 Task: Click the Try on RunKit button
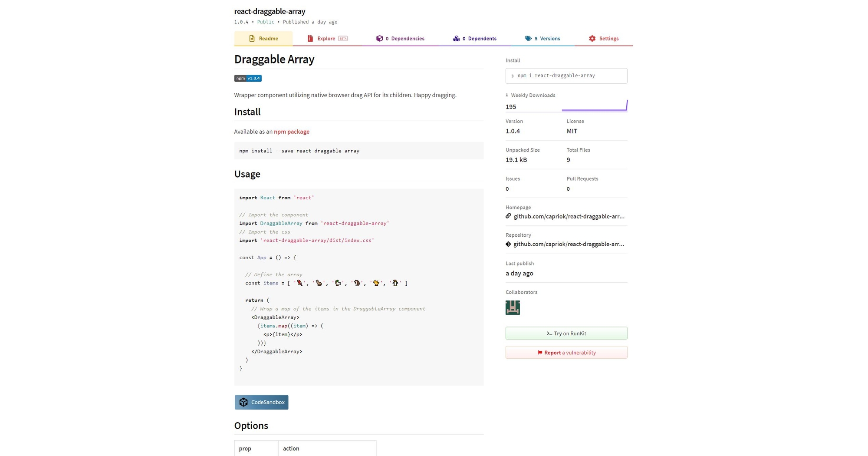[566, 333]
